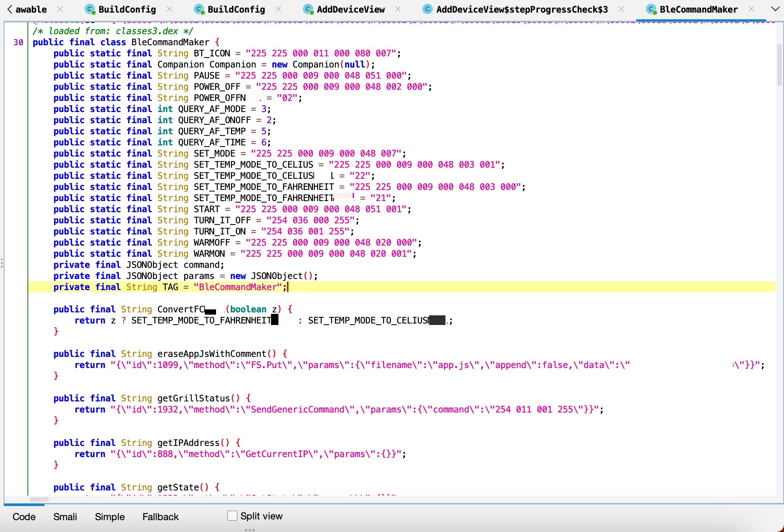Switch to the AddDeviceView tab

(351, 9)
